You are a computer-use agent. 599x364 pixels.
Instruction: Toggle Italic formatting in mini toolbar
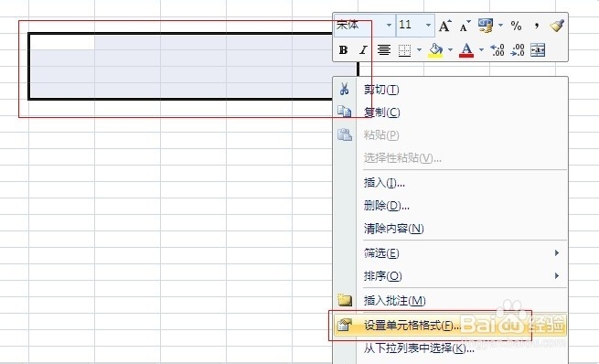363,50
